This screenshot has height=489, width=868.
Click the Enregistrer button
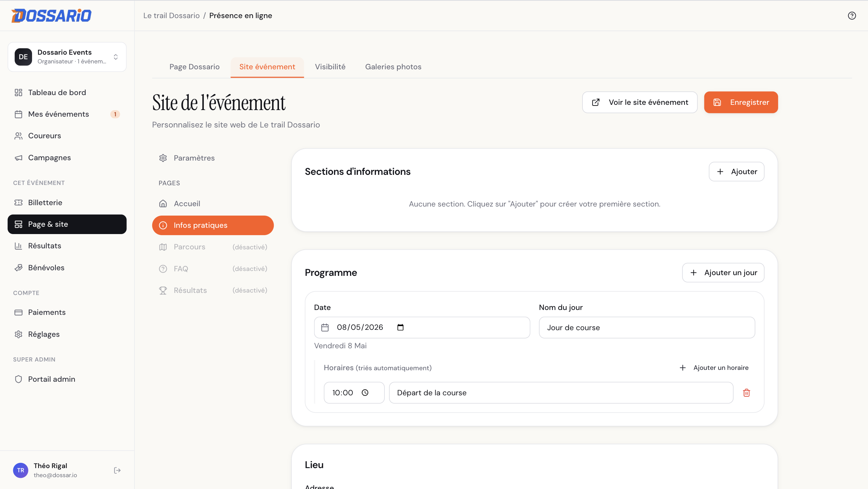pyautogui.click(x=741, y=102)
